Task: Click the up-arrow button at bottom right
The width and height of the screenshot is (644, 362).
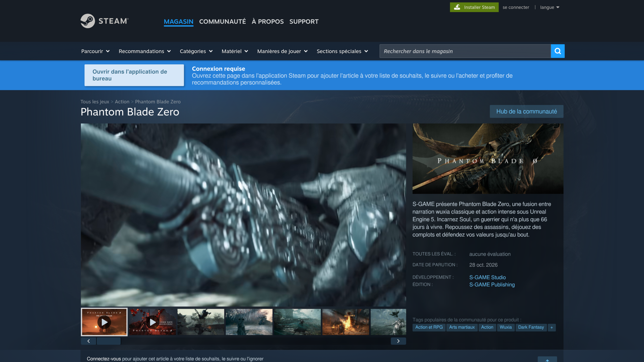Action: point(547,359)
